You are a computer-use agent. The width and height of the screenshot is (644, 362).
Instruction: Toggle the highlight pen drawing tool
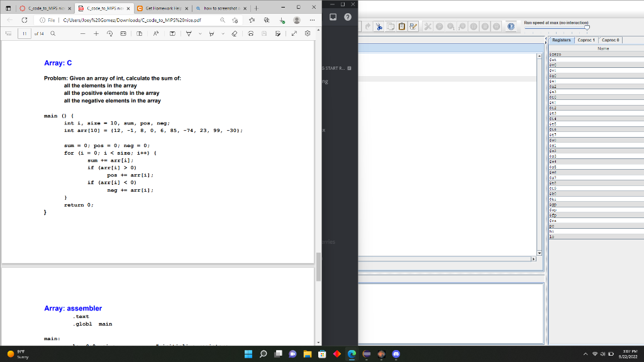tap(213, 34)
